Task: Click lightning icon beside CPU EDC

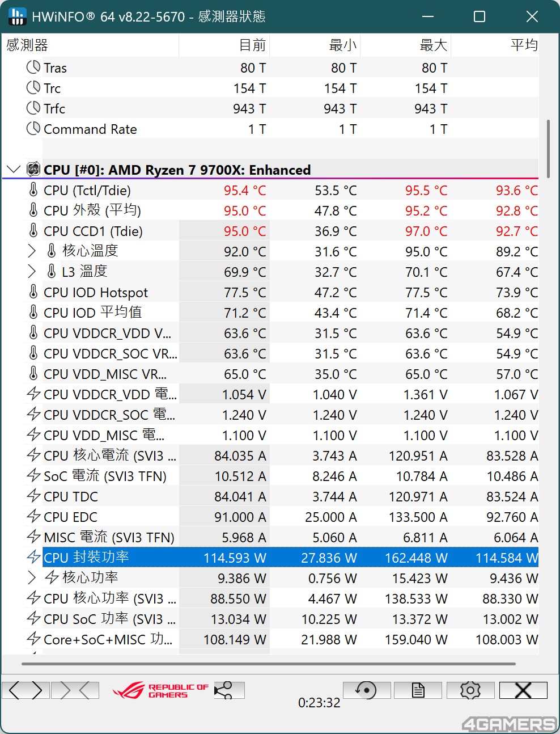Action: (x=33, y=516)
